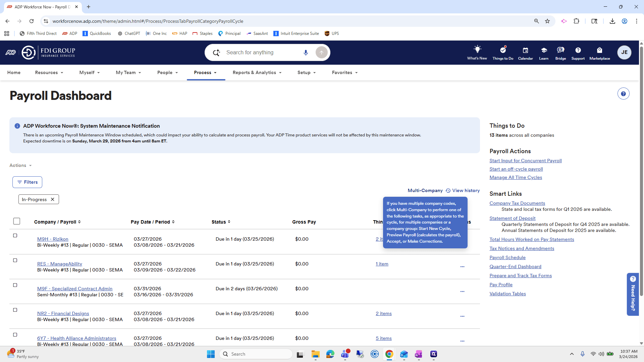Sort by Pay Date / Period column
This screenshot has height=362, width=644.
(x=153, y=222)
